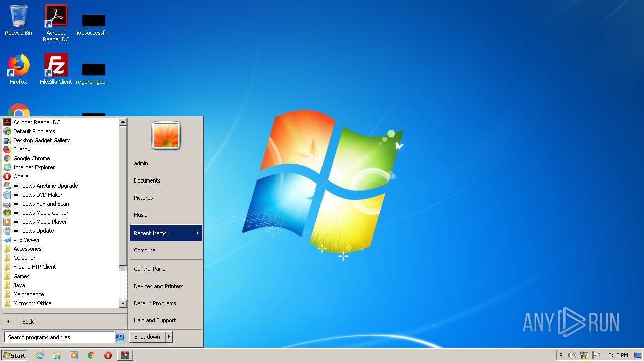
Task: Launch Windows Media Player from the taskbar
Action: [74, 355]
